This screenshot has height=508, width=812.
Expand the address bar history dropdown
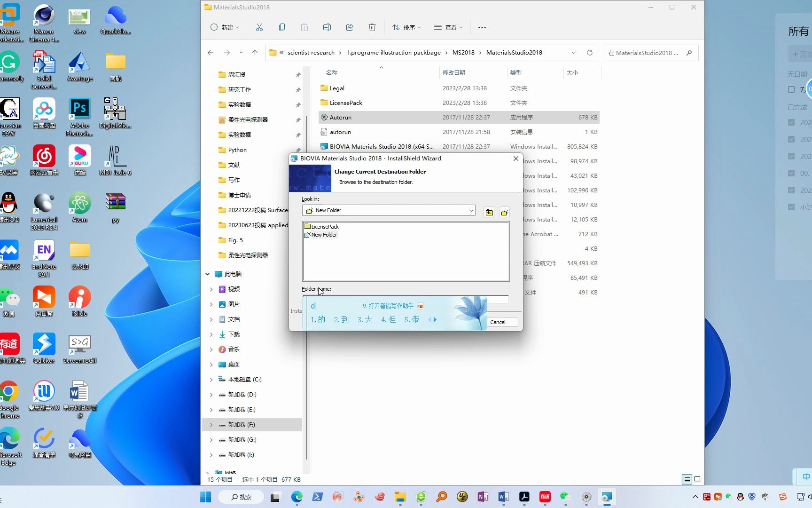(574, 53)
